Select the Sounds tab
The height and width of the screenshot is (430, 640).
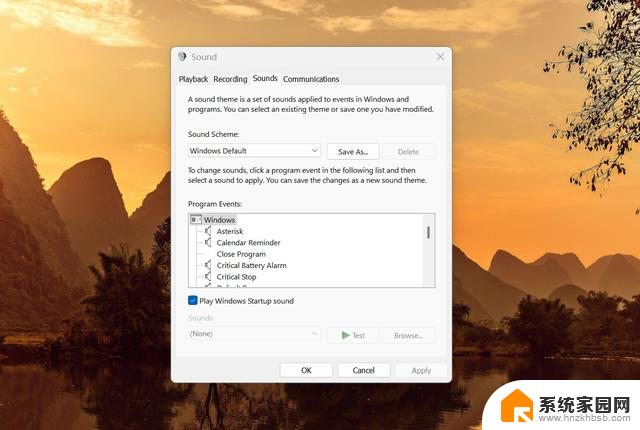265,78
